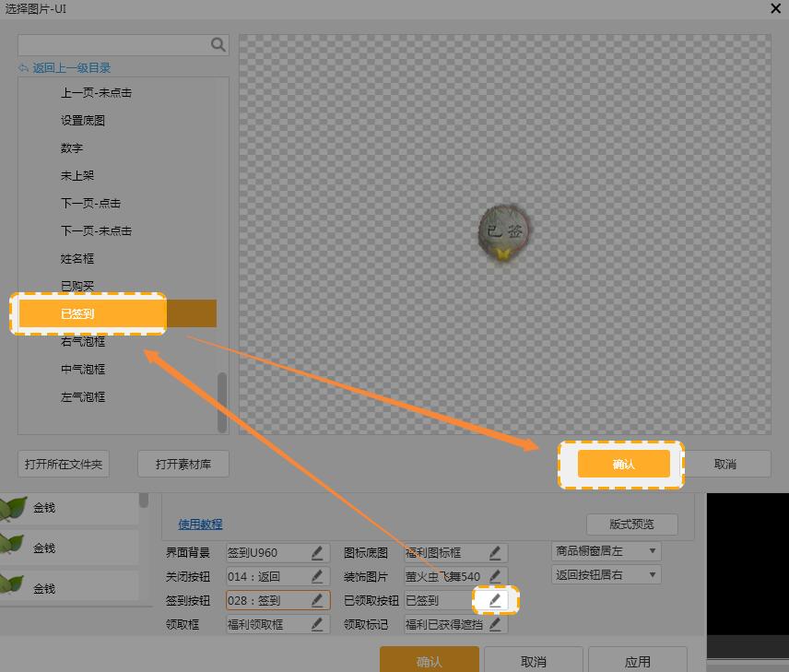Image resolution: width=789 pixels, height=672 pixels.
Task: Select 姓名框 list item
Action: point(77,259)
